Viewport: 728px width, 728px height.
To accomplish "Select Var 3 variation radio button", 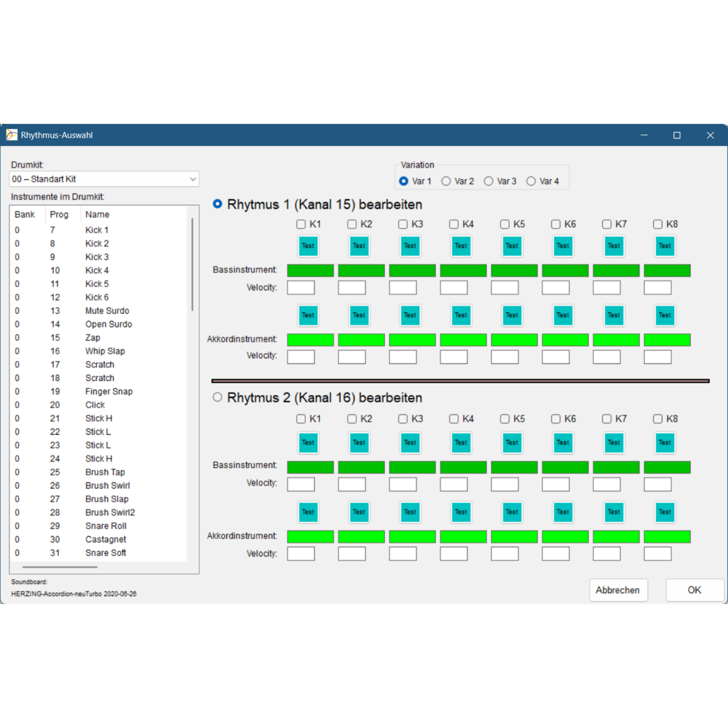I will pos(489,181).
